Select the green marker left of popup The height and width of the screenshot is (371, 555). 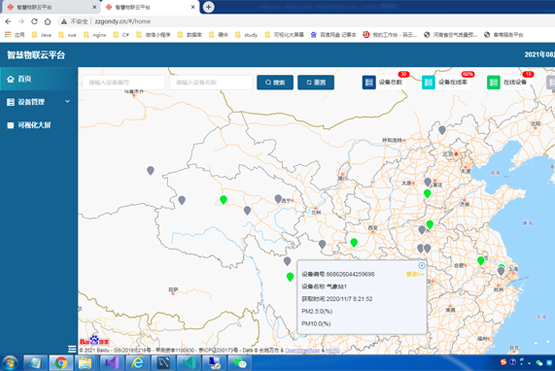290,277
